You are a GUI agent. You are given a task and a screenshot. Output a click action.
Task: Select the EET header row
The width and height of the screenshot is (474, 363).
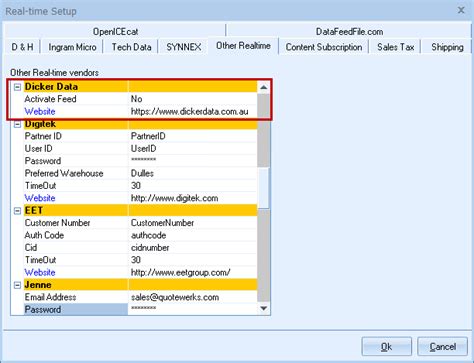point(140,211)
